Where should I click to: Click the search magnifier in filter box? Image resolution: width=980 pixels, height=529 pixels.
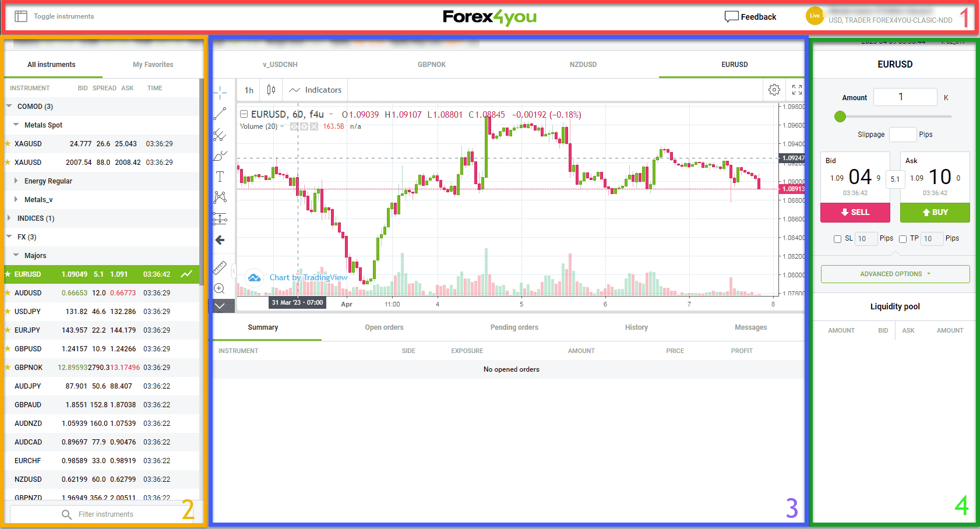tap(67, 514)
